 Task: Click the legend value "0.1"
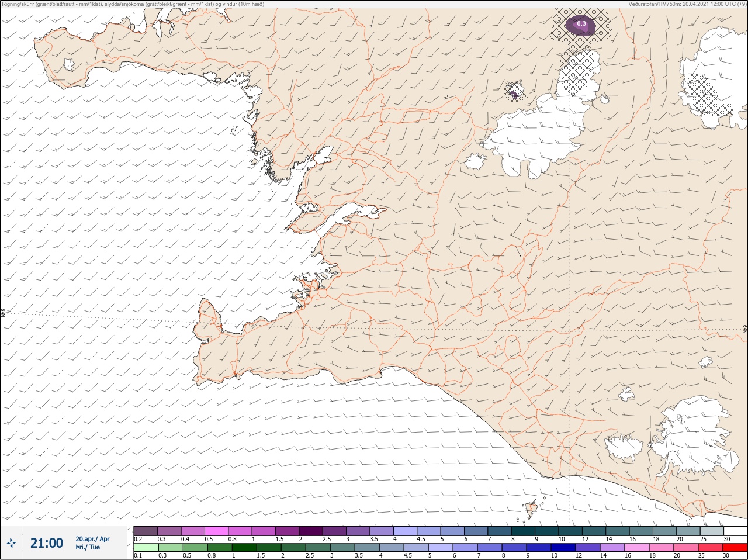pyautogui.click(x=138, y=556)
